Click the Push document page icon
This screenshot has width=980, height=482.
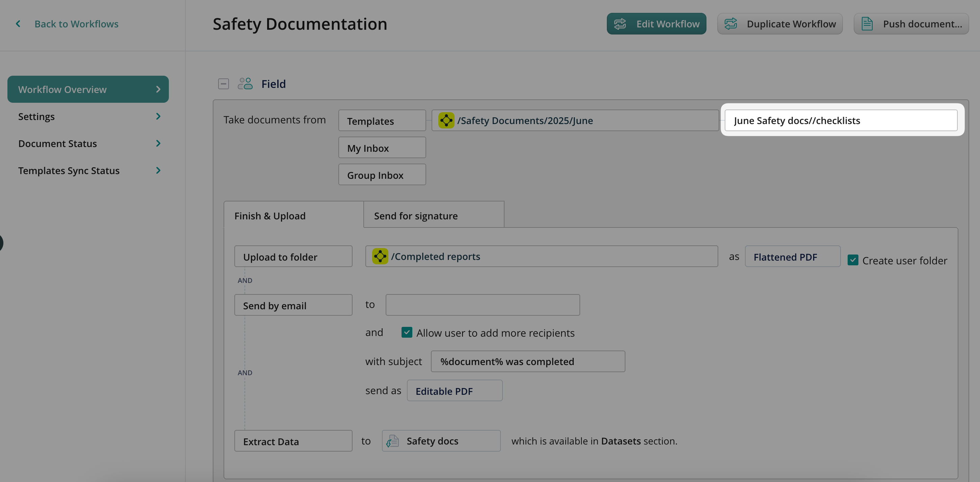867,24
